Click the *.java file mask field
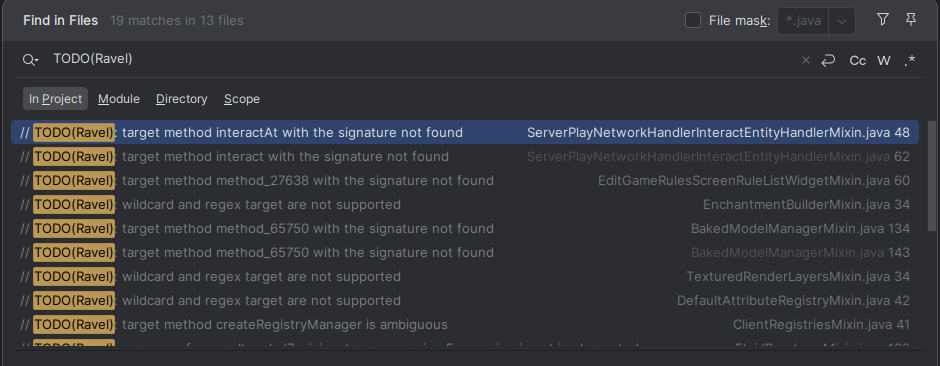The height and width of the screenshot is (366, 940). point(803,21)
